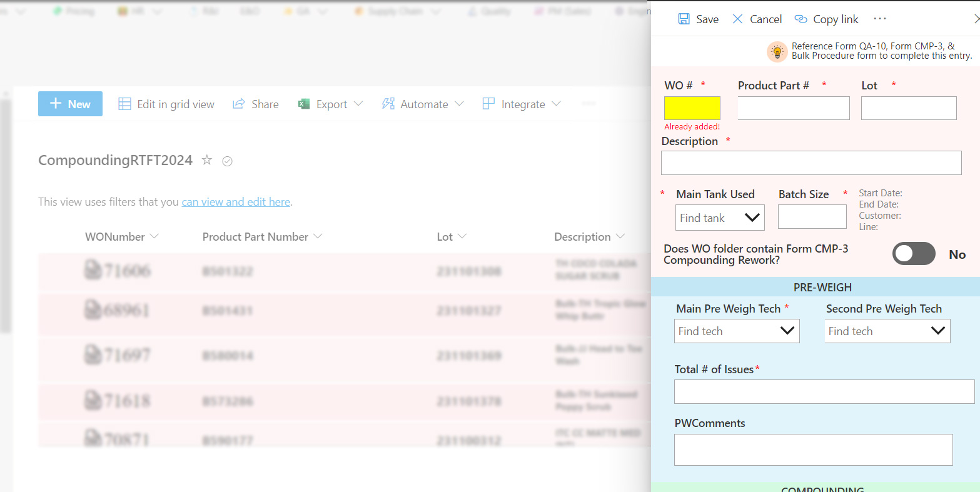980x492 pixels.
Task: Open the form's more options ellipsis
Action: pyautogui.click(x=880, y=19)
